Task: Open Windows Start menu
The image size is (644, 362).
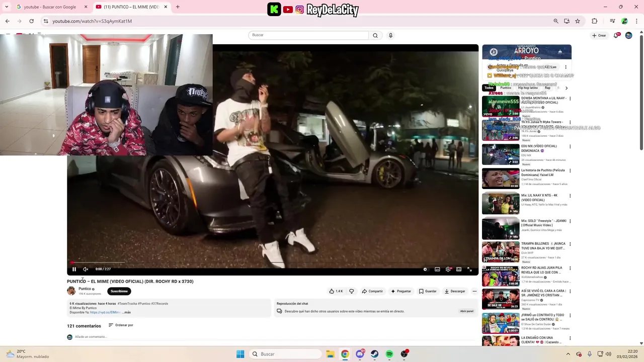Action: tap(240, 354)
